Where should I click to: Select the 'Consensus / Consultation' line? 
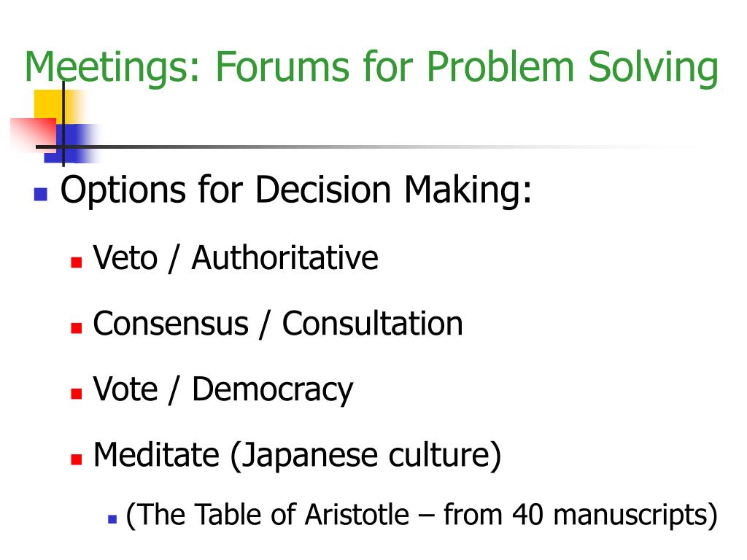[x=278, y=324]
